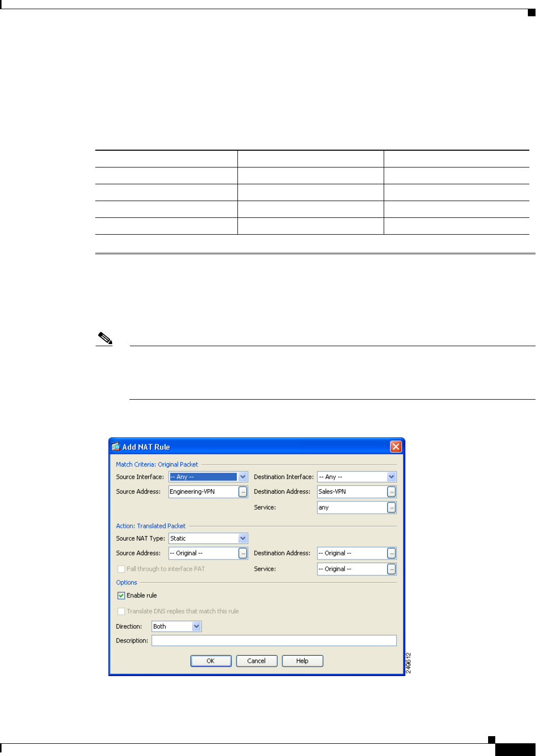Click the Engineering-VPN source address field
Viewport: 536px width, 756px height.
[x=203, y=492]
